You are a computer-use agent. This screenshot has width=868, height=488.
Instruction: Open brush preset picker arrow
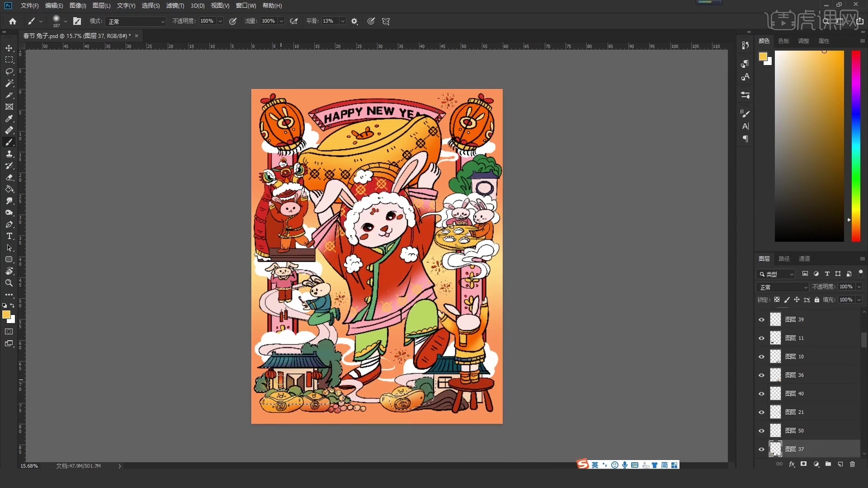point(66,21)
